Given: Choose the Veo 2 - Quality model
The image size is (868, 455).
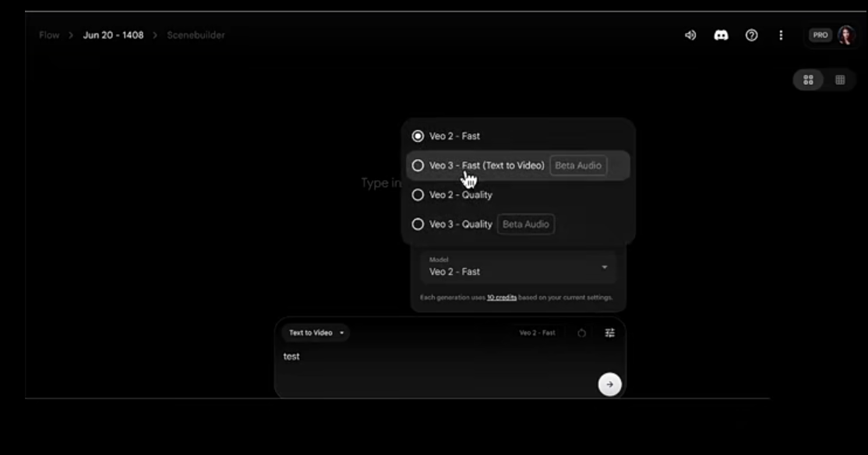Looking at the screenshot, I should (x=518, y=195).
